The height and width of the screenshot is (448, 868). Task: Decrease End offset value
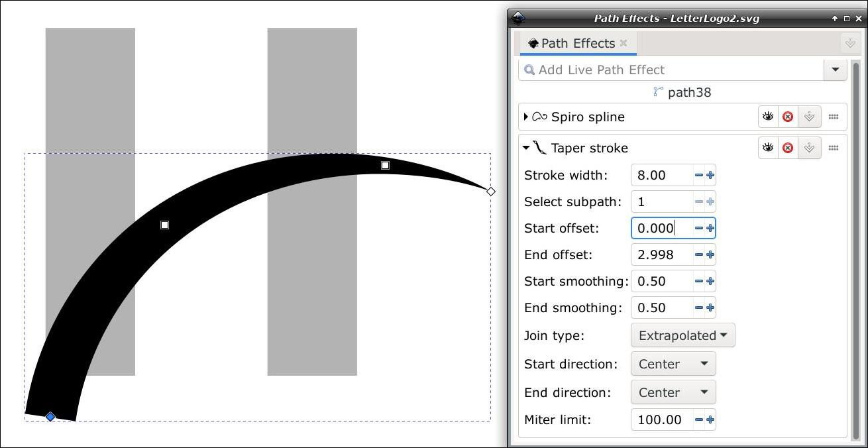coord(698,254)
